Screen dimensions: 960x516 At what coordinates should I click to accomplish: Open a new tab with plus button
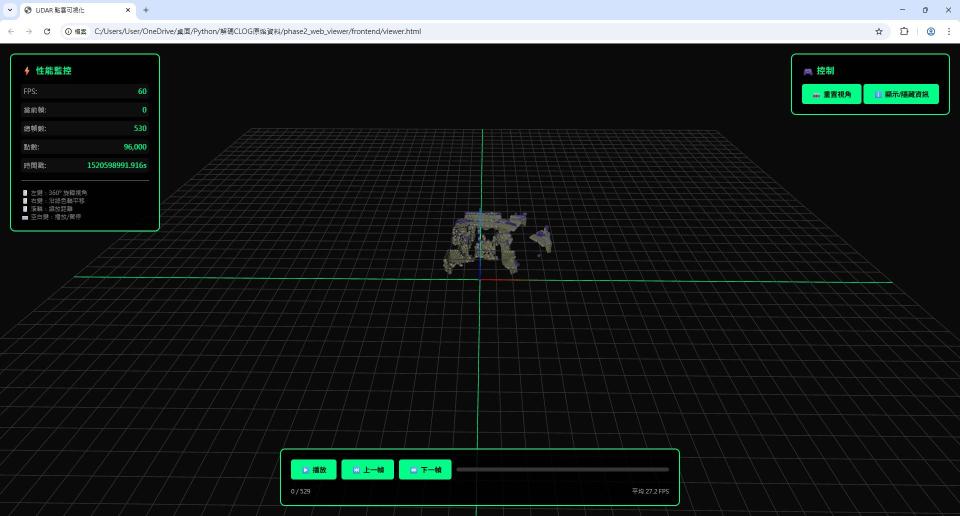coord(146,10)
